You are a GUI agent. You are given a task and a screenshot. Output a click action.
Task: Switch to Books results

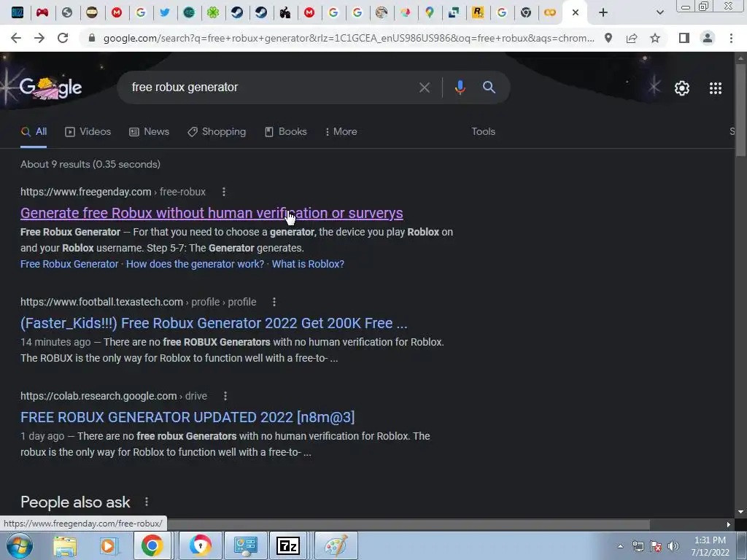286,131
